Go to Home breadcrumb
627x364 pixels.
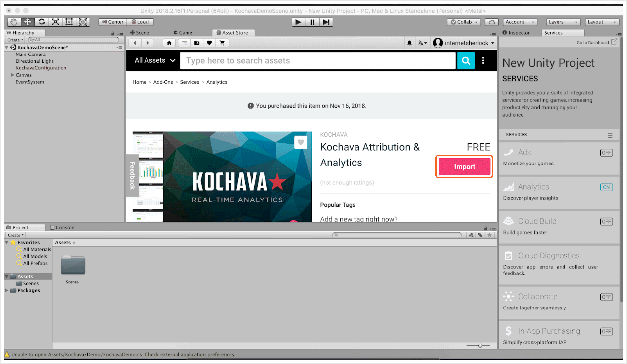coord(139,82)
